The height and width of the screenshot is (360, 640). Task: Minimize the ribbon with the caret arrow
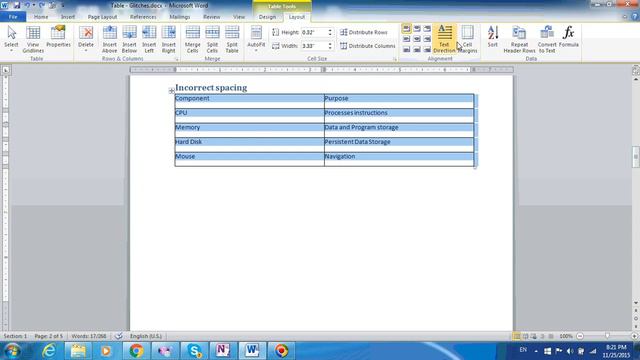pos(625,17)
